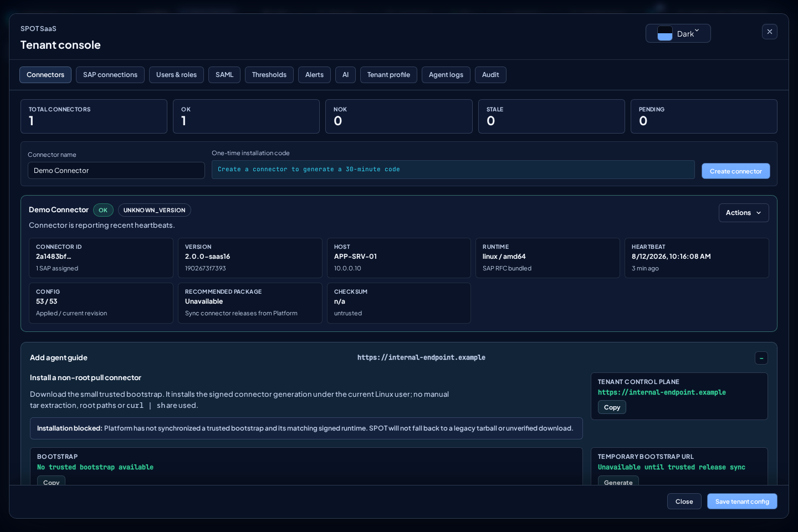Image resolution: width=798 pixels, height=532 pixels.
Task: Click the heartbeat timestamp 8/12/2026, 10:16:08 AM
Action: (x=671, y=257)
